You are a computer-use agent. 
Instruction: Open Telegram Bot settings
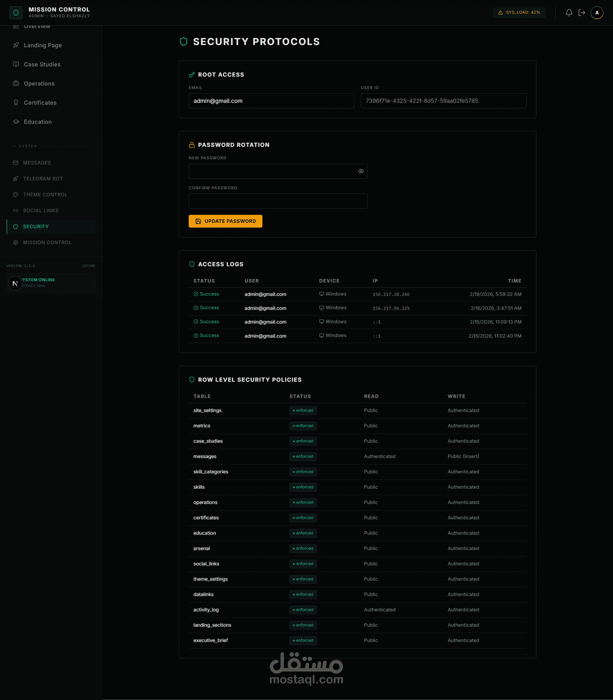pos(43,178)
